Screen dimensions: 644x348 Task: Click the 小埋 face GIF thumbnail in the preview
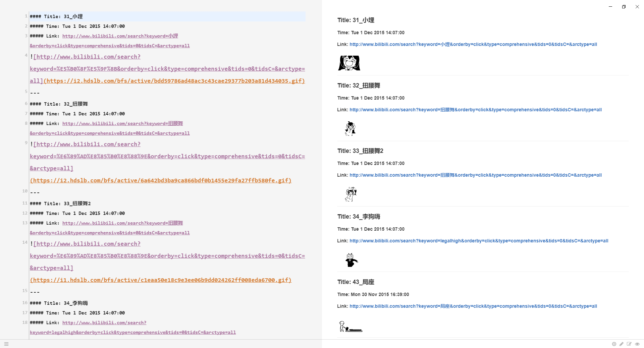click(349, 63)
